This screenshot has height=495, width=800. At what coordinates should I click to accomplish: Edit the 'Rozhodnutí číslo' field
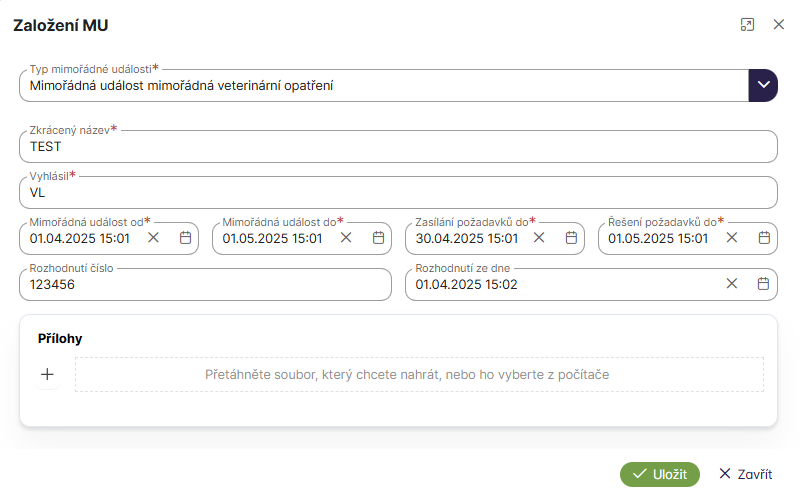pos(205,284)
